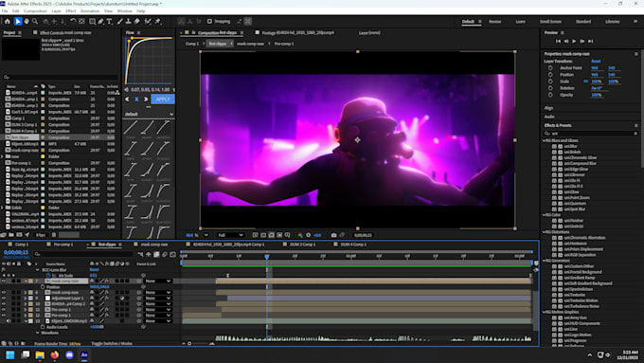
Task: Open Project panel menu icon
Action: tap(19, 32)
